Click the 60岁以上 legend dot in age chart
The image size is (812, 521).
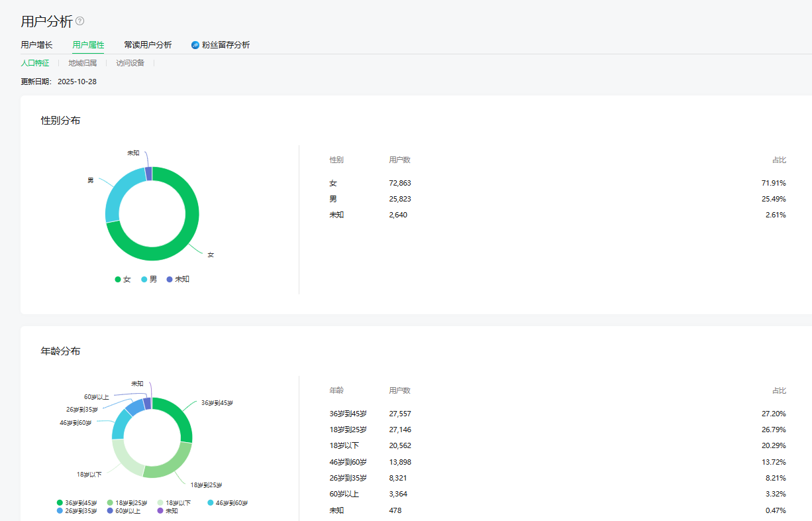tap(110, 511)
